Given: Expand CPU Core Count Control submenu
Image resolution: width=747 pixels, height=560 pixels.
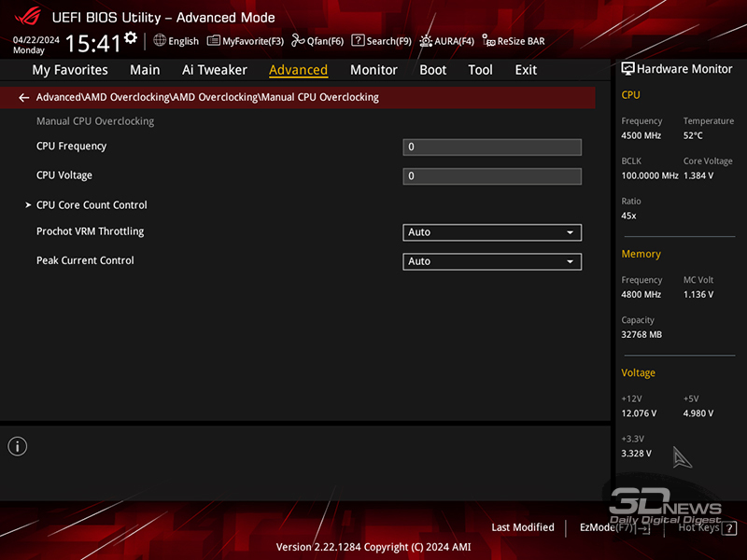Looking at the screenshot, I should [x=92, y=205].
